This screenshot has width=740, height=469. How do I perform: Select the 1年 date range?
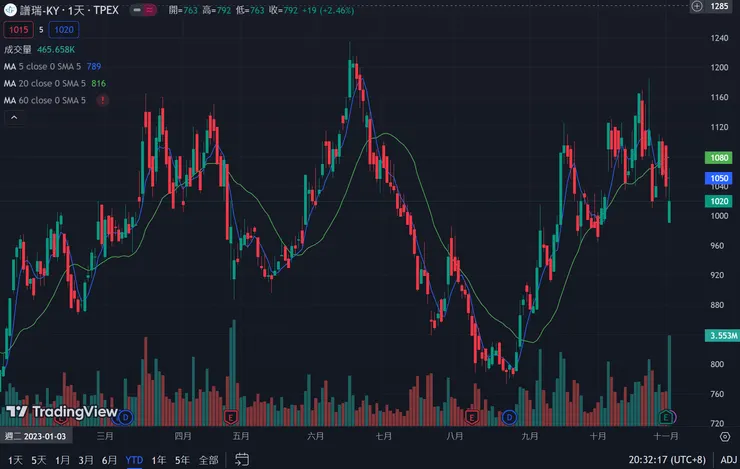pyautogui.click(x=159, y=460)
